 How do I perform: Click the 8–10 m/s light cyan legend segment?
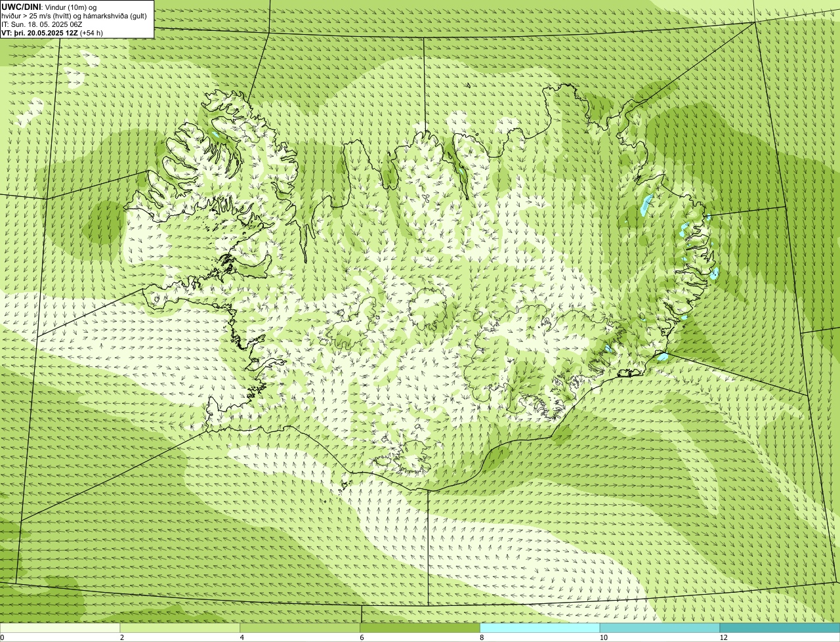tap(540, 628)
